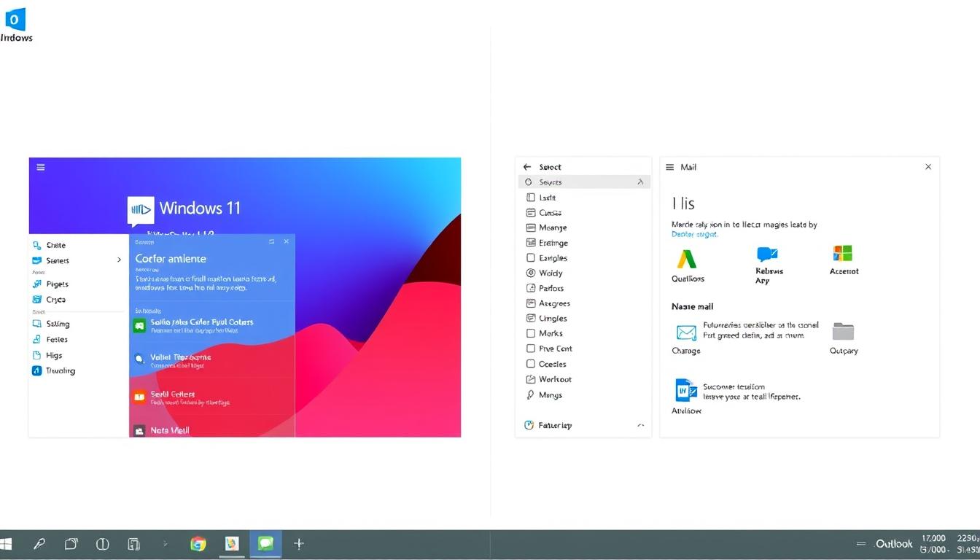
Task: Tick the Prve Cont checkbox
Action: tap(531, 349)
